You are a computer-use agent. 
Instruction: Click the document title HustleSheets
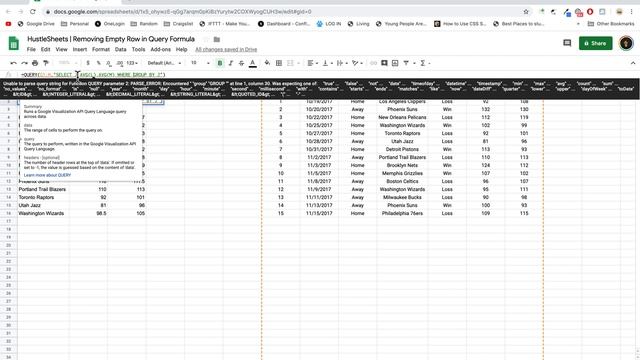(111, 39)
